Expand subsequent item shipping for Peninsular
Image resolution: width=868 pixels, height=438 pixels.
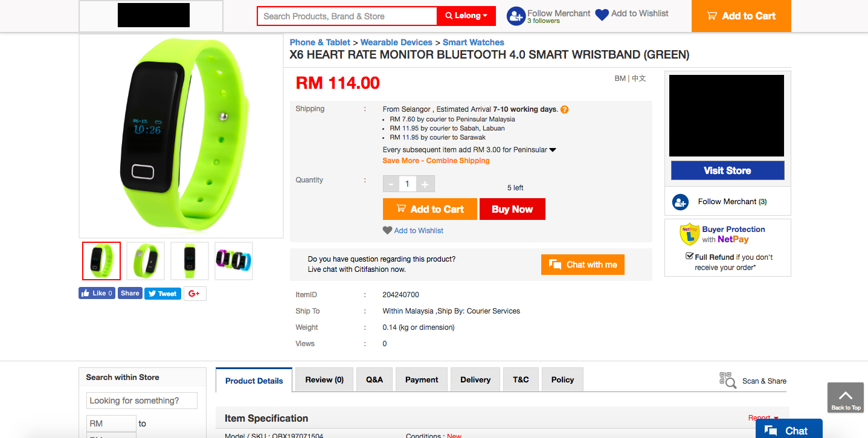(x=552, y=150)
